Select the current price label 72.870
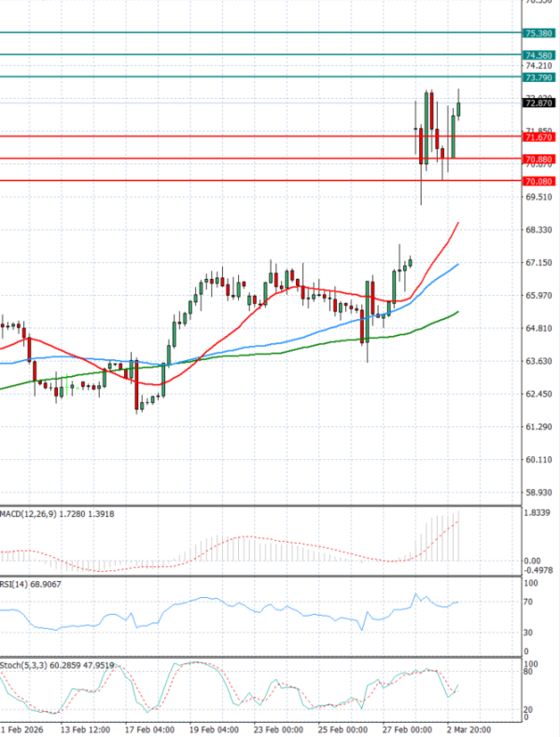 tap(539, 104)
